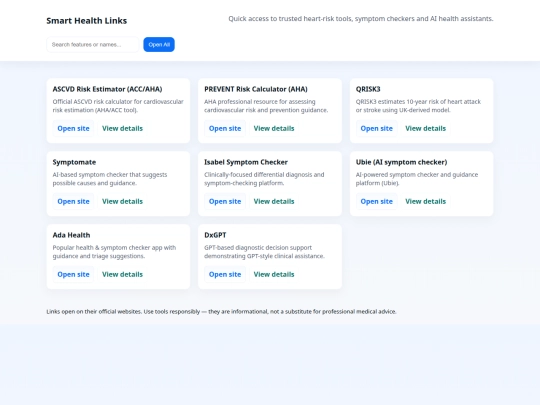Click the Symptomate card title
Image resolution: width=540 pixels, height=405 pixels.
[74, 162]
